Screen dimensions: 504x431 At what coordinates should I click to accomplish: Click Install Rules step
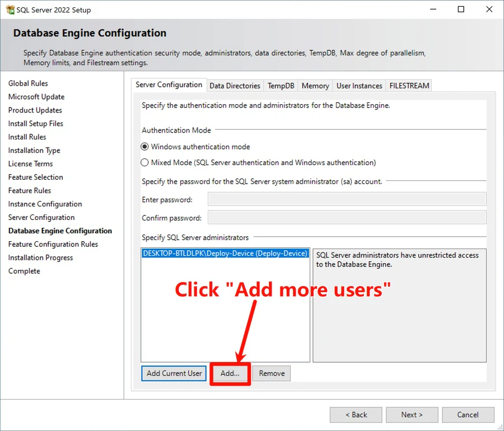point(27,137)
